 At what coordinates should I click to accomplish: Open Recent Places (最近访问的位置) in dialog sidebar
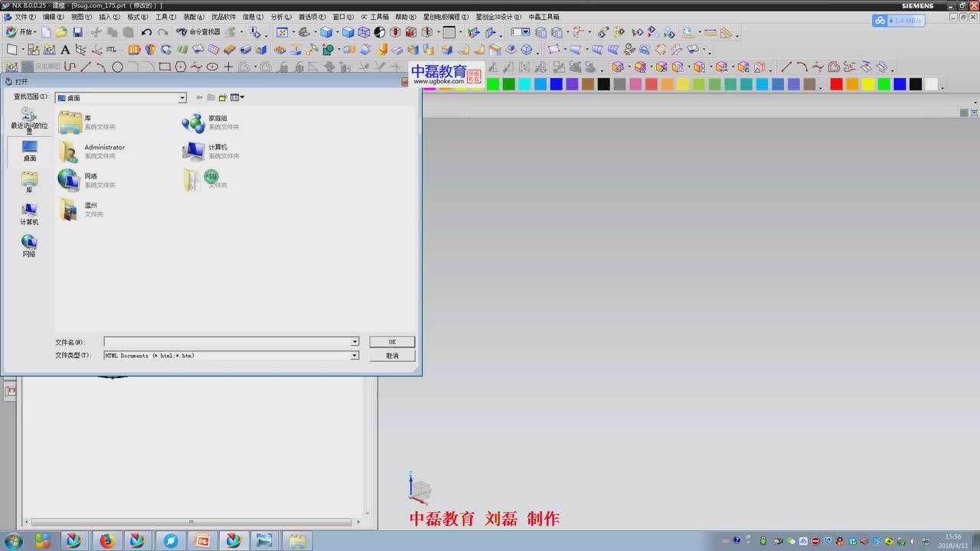click(x=29, y=122)
